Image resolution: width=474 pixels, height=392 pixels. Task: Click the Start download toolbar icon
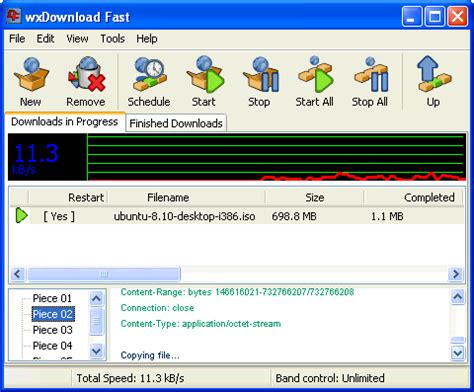(205, 74)
